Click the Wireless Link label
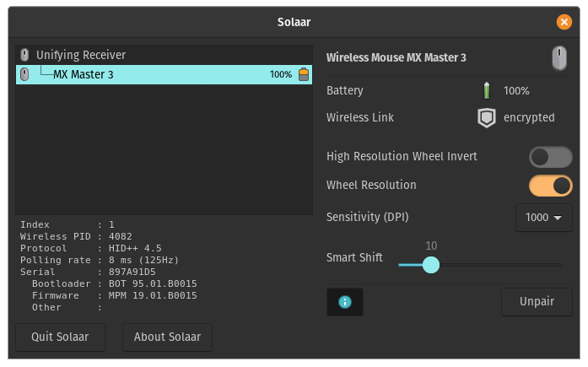 (360, 118)
